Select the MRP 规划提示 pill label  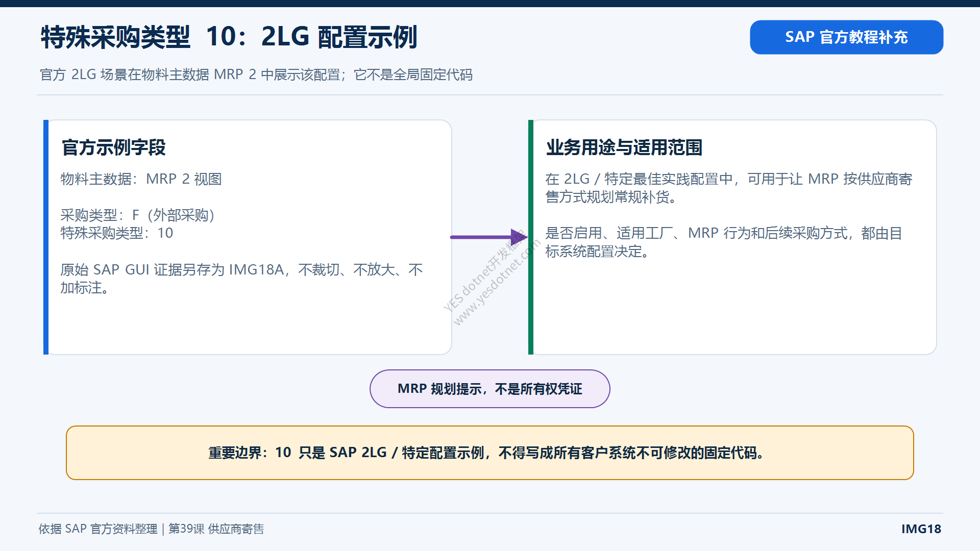[490, 389]
